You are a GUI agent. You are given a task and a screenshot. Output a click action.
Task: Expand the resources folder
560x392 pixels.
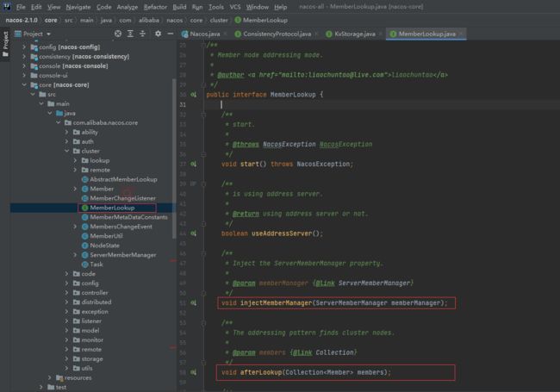(x=50, y=377)
